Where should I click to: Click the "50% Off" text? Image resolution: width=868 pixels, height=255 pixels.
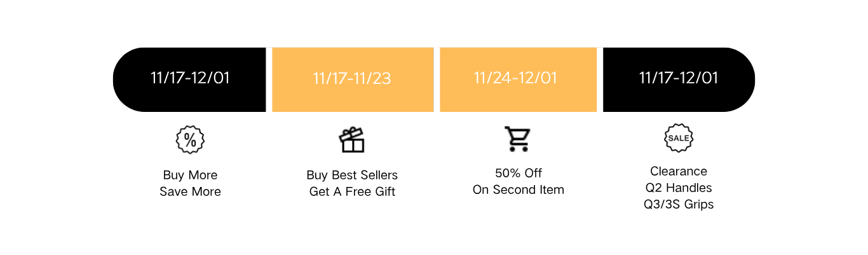click(x=519, y=173)
